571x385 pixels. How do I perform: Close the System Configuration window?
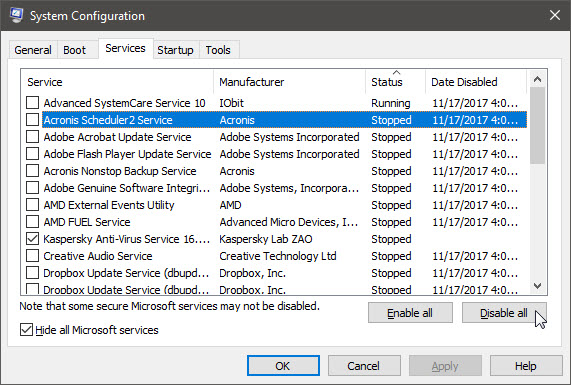click(x=555, y=15)
